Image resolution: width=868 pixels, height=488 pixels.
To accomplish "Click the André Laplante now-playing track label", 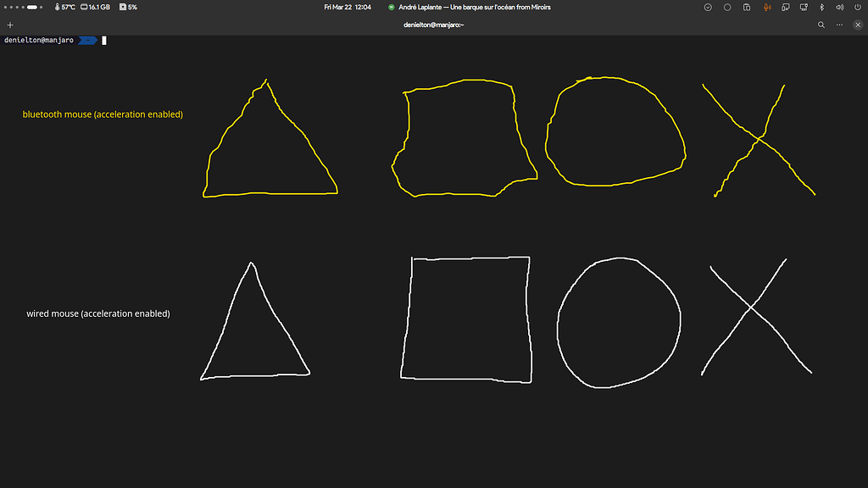I will click(x=475, y=7).
